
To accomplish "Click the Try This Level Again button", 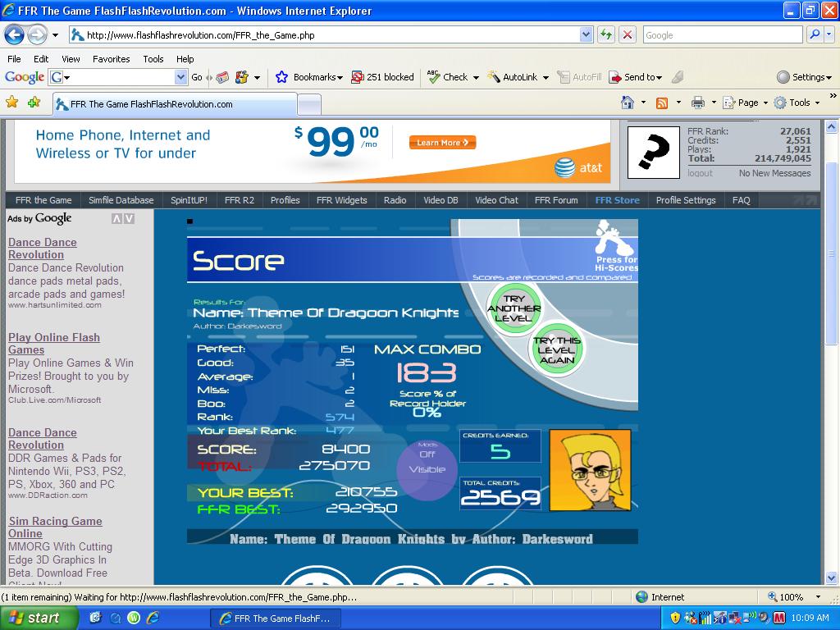I will point(557,349).
